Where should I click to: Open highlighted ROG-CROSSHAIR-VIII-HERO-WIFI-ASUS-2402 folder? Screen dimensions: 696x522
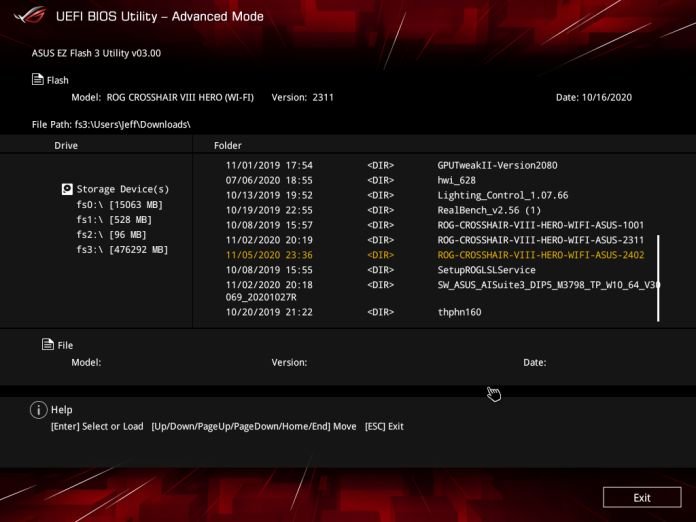541,255
